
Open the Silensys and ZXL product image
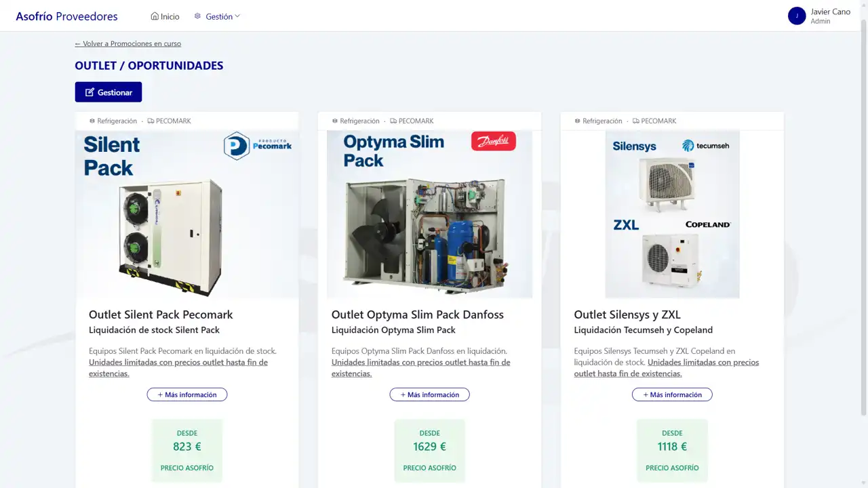673,214
